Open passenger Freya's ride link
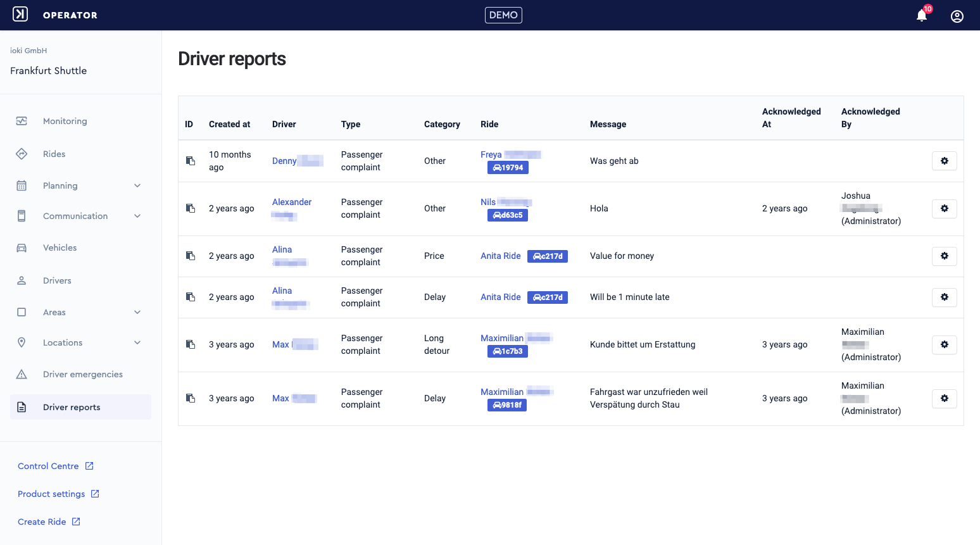The height and width of the screenshot is (545, 980). [510, 154]
